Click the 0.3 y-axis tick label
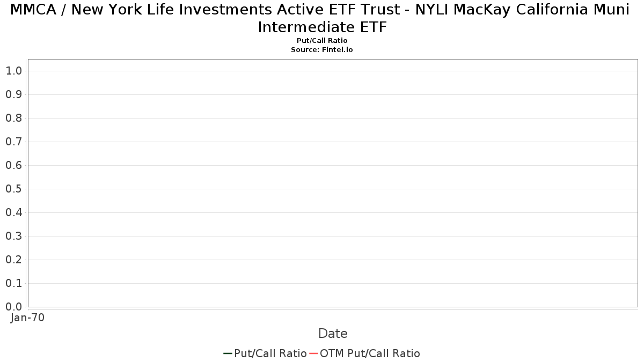644x362 pixels. coord(13,236)
